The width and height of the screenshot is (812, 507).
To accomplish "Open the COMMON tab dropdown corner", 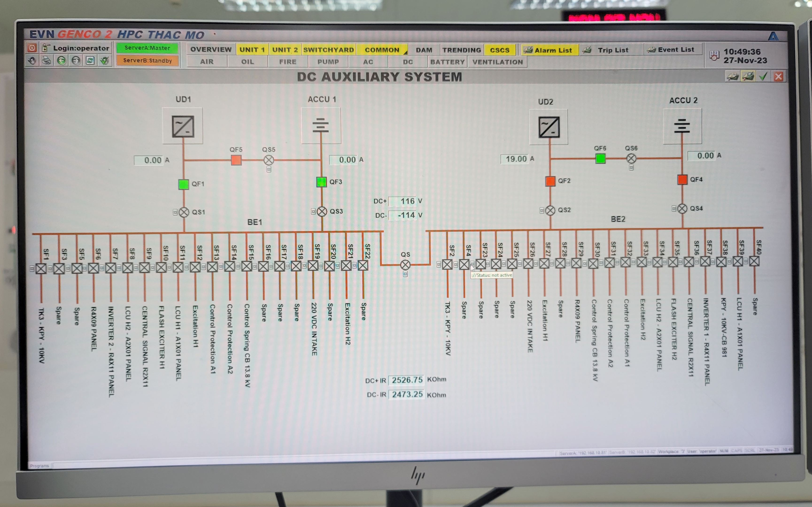I will coord(405,53).
